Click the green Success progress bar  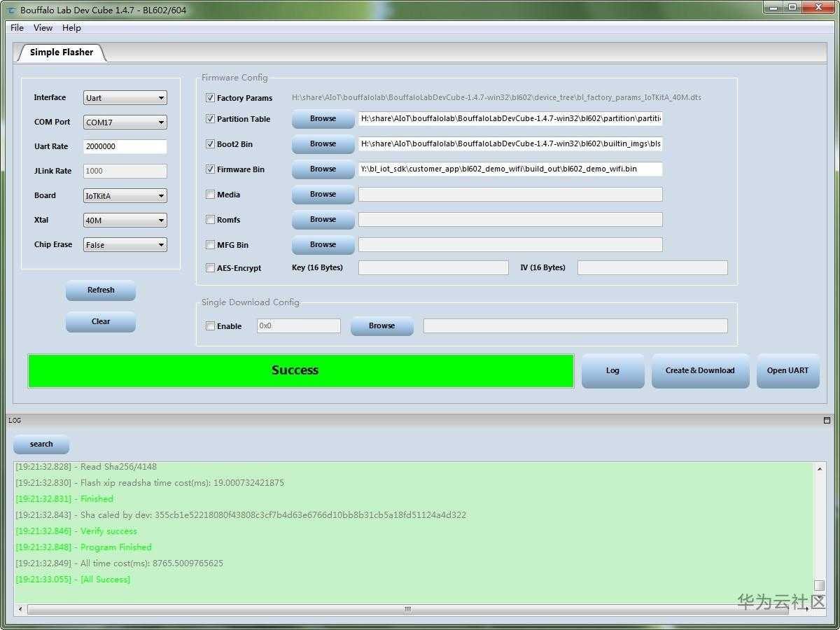click(x=300, y=371)
